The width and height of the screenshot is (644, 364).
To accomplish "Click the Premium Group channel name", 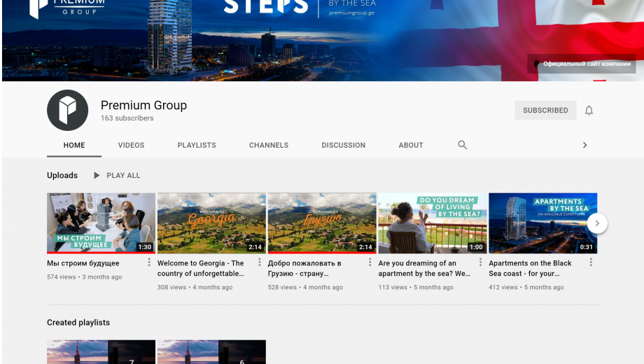I will coord(143,106).
